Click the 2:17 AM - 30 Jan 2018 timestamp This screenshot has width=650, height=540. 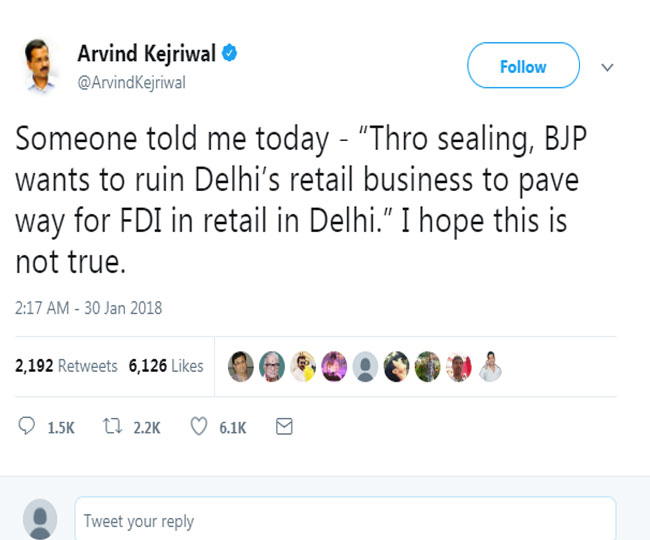[x=88, y=308]
